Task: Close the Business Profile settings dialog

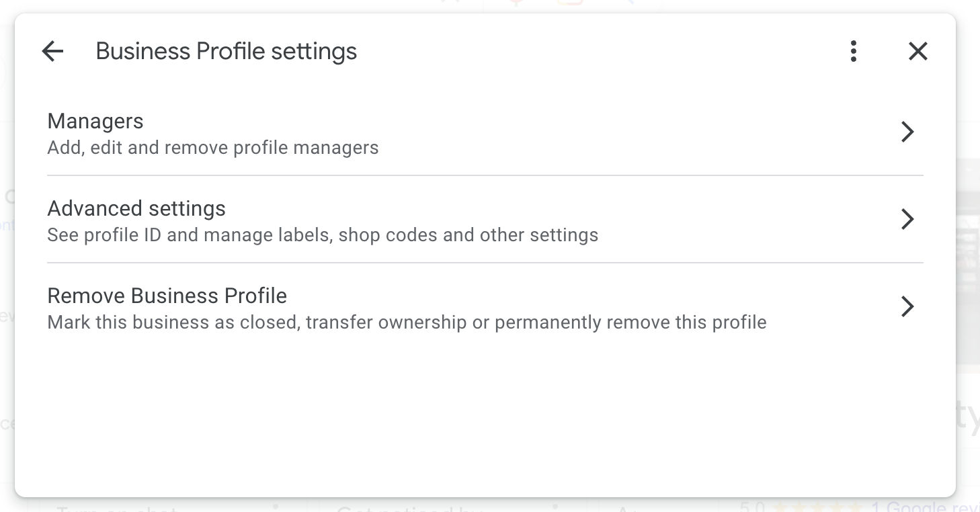Action: coord(917,51)
